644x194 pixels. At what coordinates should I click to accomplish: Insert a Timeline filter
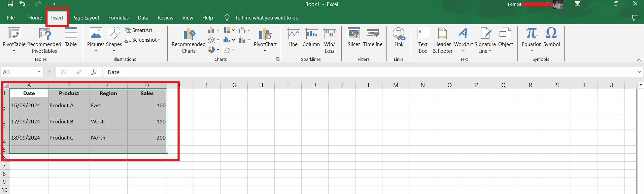[x=373, y=37]
